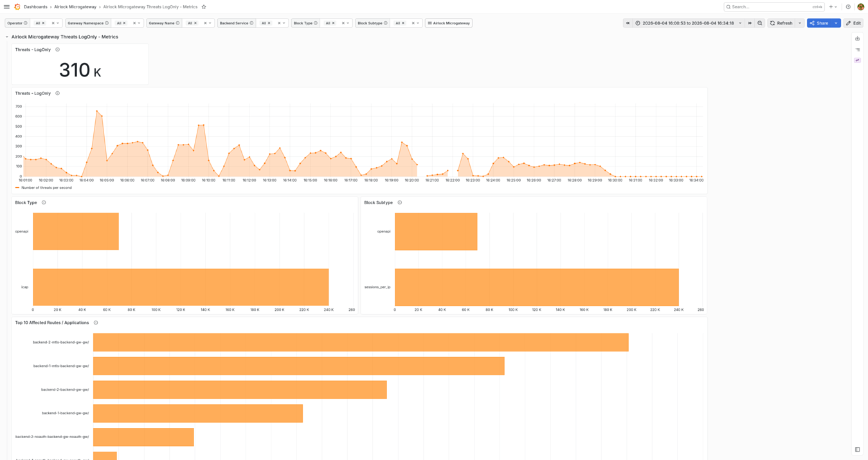Remove the All value from Operator filter

[44, 23]
